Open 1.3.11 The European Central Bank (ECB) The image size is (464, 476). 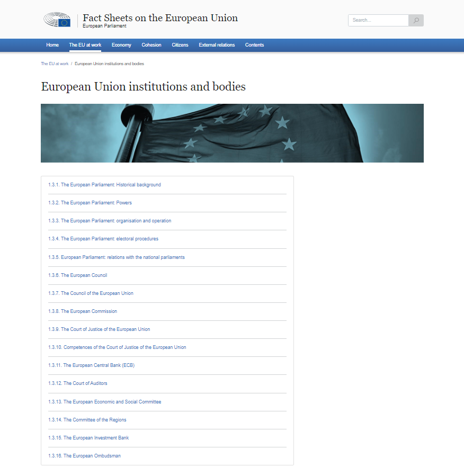(92, 365)
